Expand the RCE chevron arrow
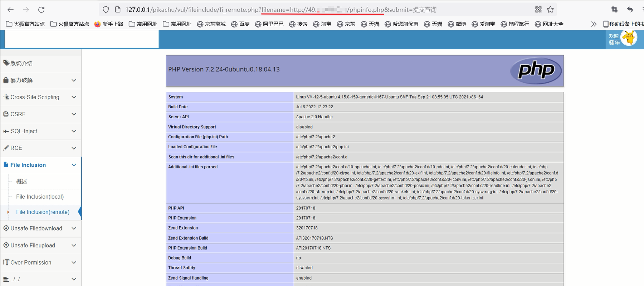This screenshot has width=644, height=286. click(74, 148)
